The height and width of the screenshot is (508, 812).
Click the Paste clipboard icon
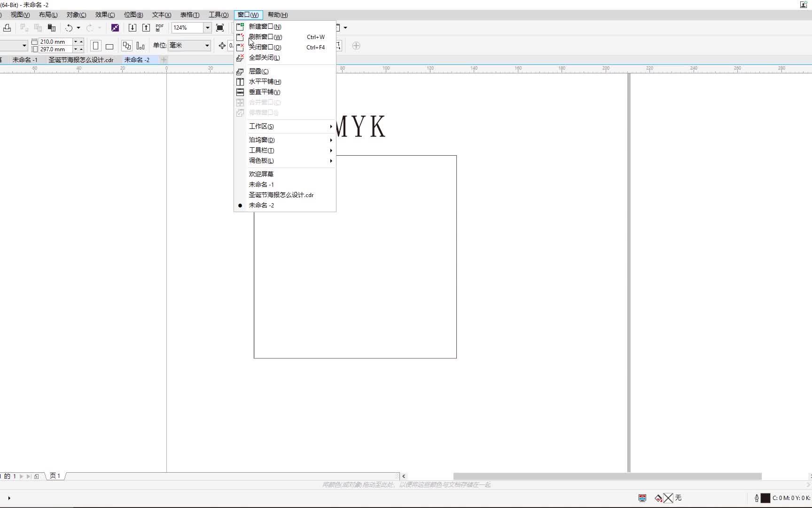pyautogui.click(x=52, y=28)
